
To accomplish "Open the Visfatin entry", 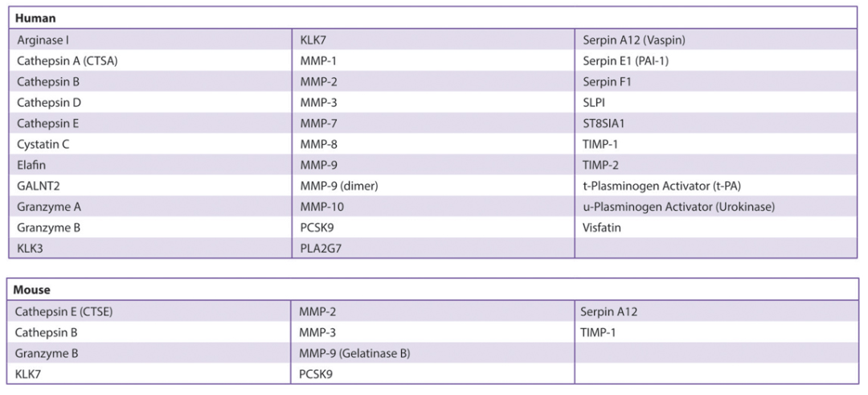I will [602, 227].
